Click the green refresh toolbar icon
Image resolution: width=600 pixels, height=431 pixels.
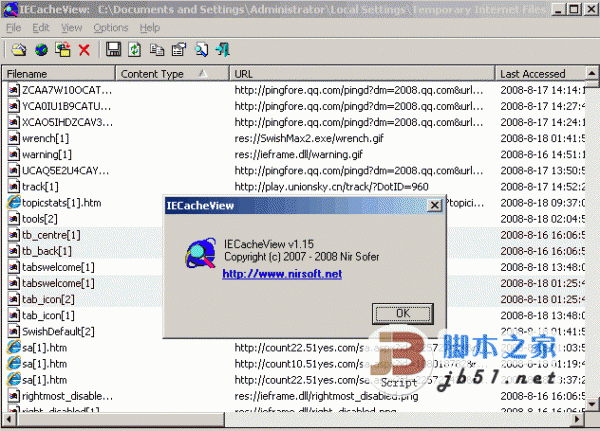[x=134, y=50]
